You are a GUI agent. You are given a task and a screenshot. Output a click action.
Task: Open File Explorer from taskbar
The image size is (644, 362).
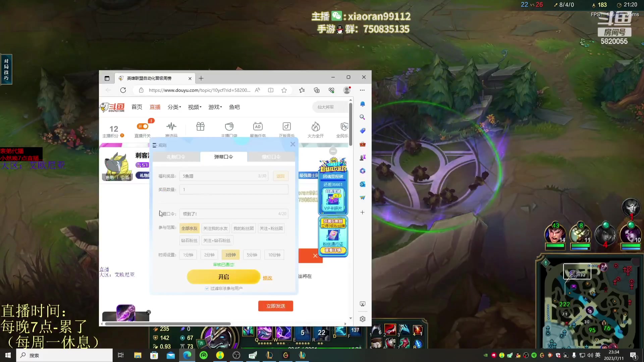click(x=138, y=355)
